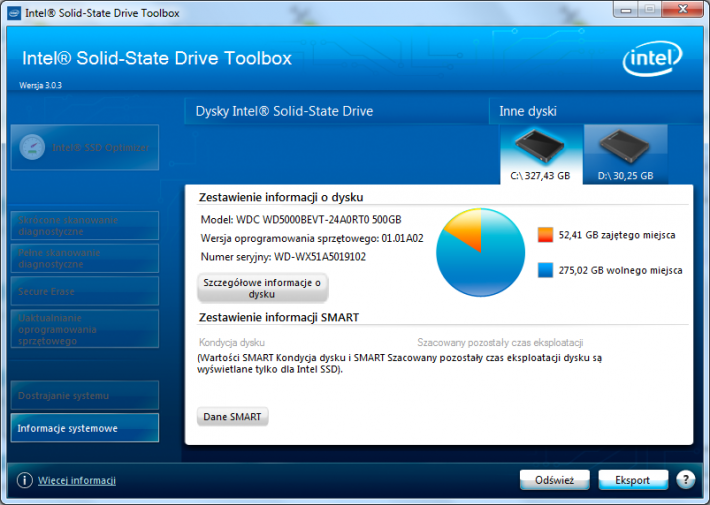Select Uaktualnianie oprogramowania sprzętowego
This screenshot has width=710, height=505.
coord(85,329)
